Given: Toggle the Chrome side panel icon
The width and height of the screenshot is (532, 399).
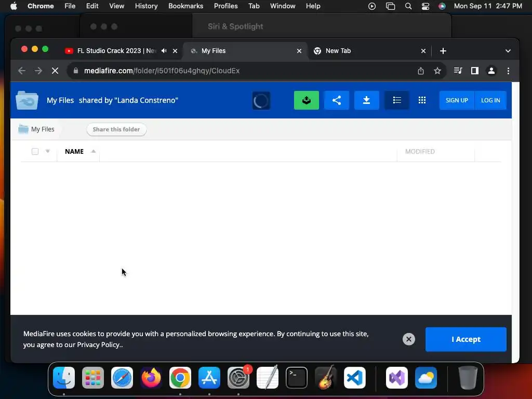Looking at the screenshot, I should click(x=474, y=71).
